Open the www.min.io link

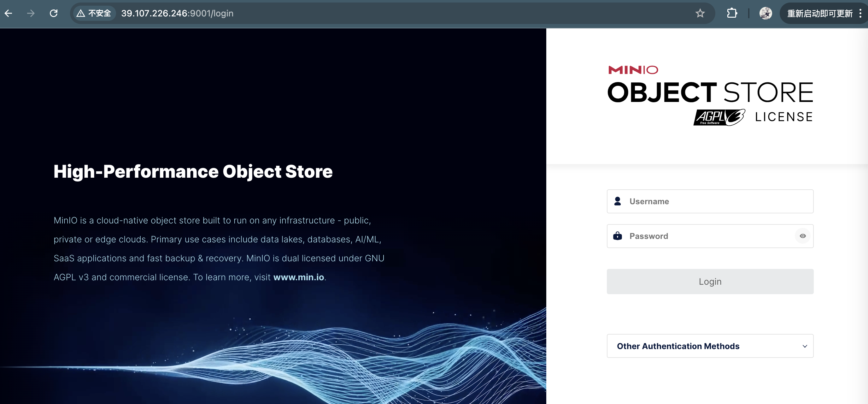pos(299,277)
